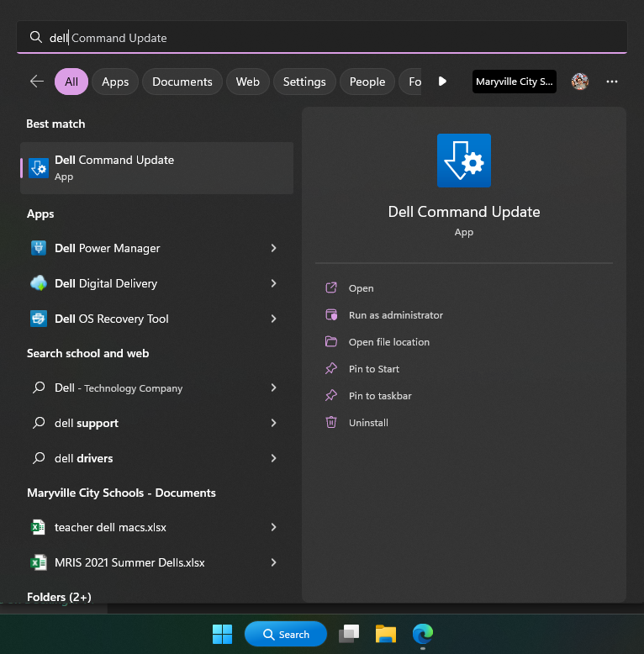Click the Dell Command Update best match icon
The width and height of the screenshot is (644, 654).
39,168
